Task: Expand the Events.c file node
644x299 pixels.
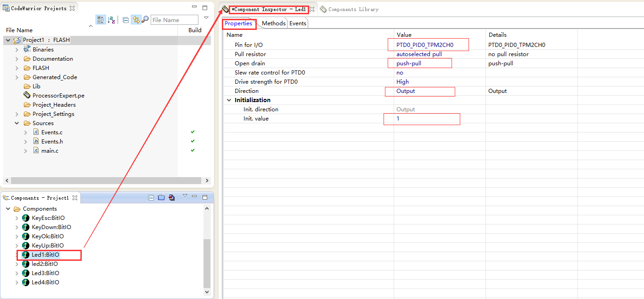Action: point(26,132)
